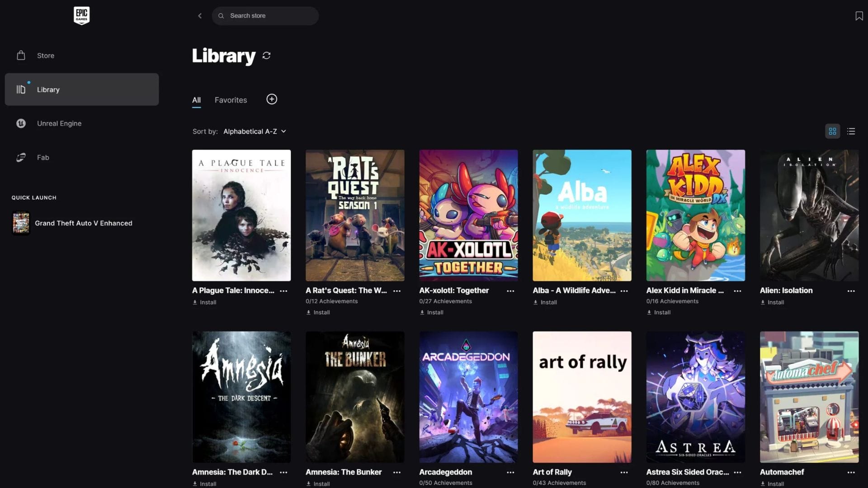Image resolution: width=868 pixels, height=488 pixels.
Task: Open Alex Kidd DX cover art
Action: pos(695,215)
